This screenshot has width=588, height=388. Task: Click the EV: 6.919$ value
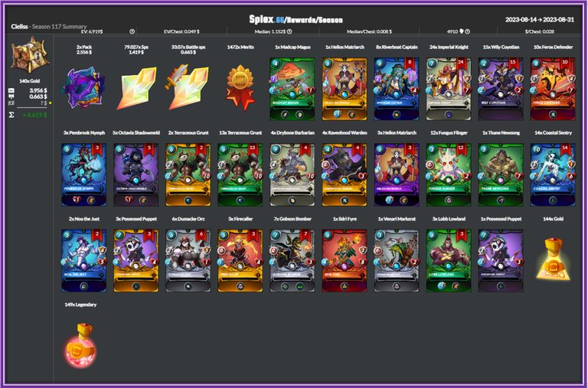pos(92,32)
